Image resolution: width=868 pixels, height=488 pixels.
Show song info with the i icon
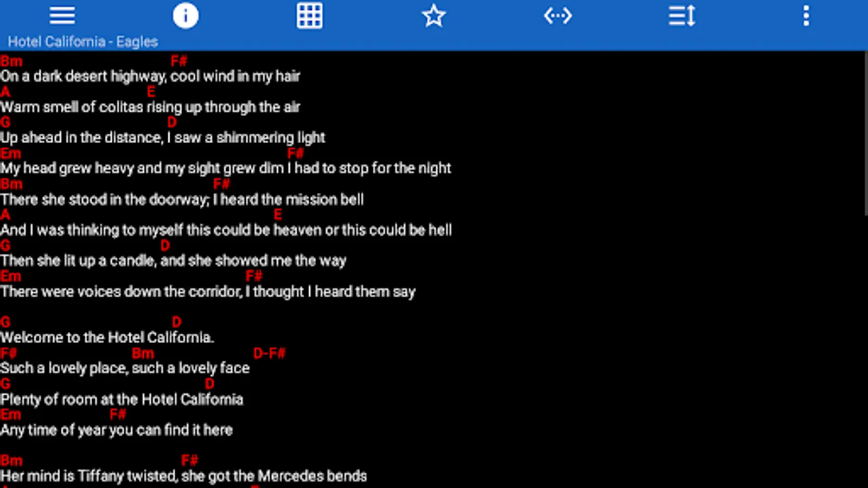[x=186, y=16]
